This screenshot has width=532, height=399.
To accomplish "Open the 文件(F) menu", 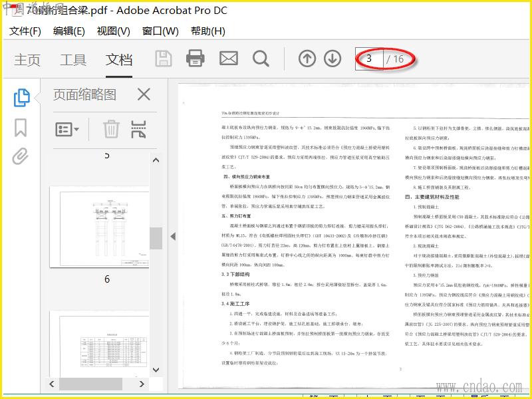I will [25, 31].
